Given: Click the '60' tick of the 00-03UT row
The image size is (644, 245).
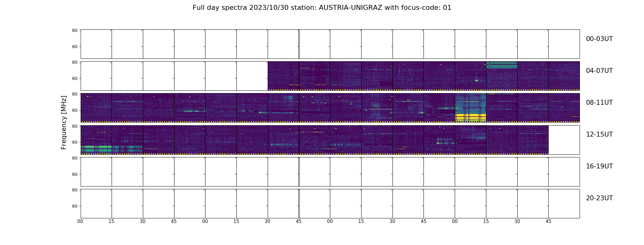Looking at the screenshot, I should coord(75,47).
